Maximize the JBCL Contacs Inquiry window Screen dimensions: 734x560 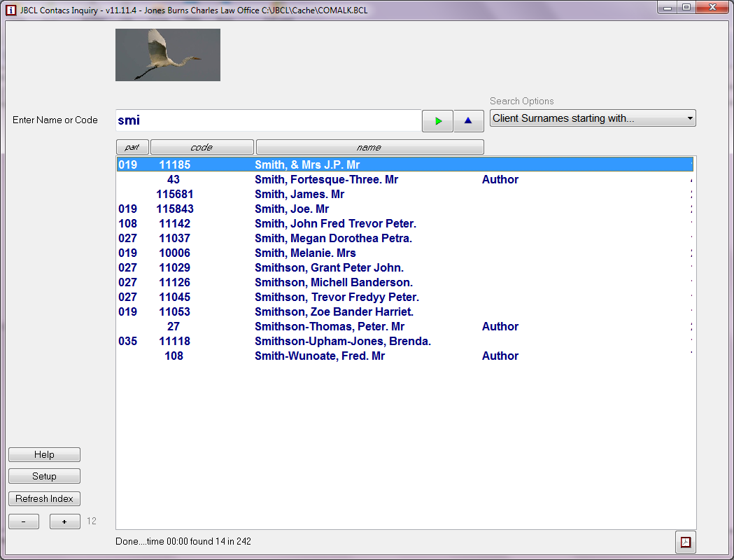[x=686, y=8]
